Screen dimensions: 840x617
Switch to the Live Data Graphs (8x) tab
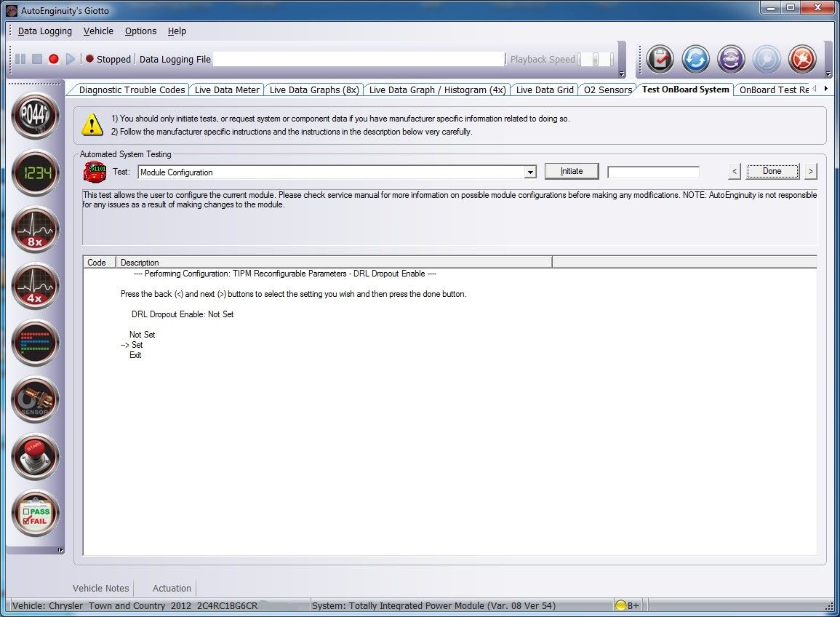pyautogui.click(x=314, y=90)
